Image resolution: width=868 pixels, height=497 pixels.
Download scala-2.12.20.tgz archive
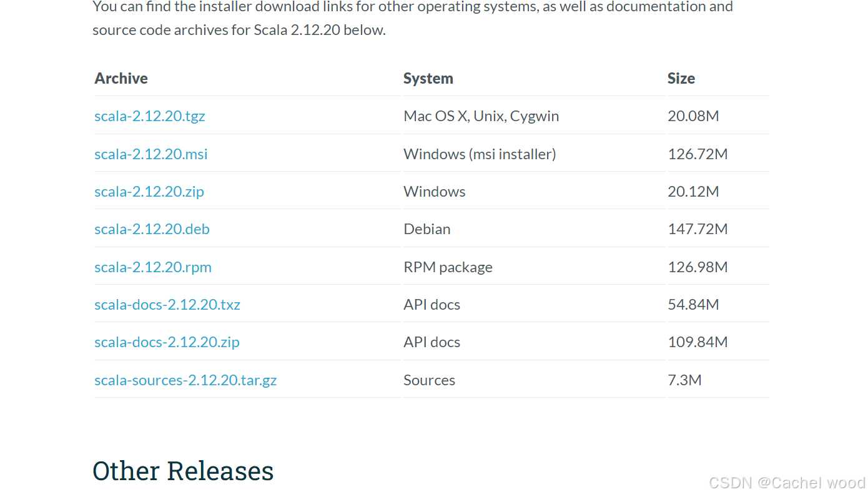point(150,116)
